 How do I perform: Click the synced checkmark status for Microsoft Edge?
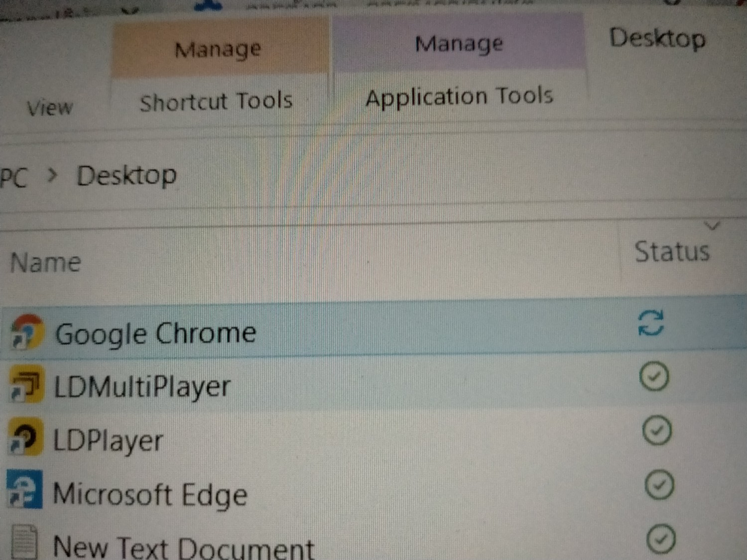(659, 485)
